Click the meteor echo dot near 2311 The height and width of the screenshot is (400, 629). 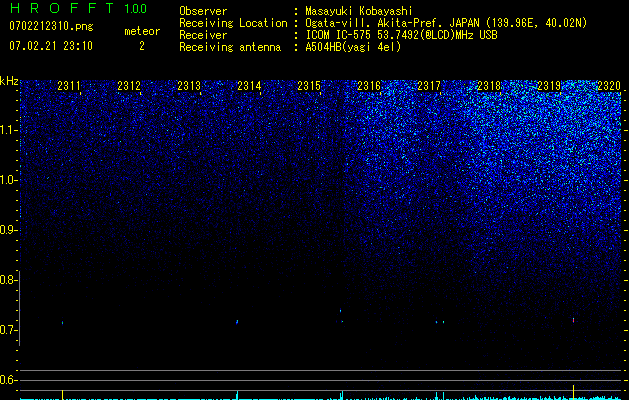(x=62, y=322)
